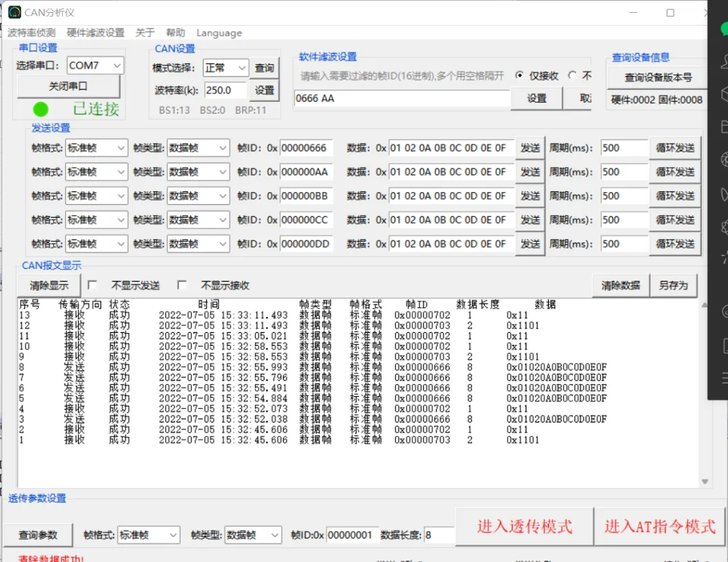Click the CAN分析仪 app icon in title bar
This screenshot has height=562, width=728.
coord(14,13)
